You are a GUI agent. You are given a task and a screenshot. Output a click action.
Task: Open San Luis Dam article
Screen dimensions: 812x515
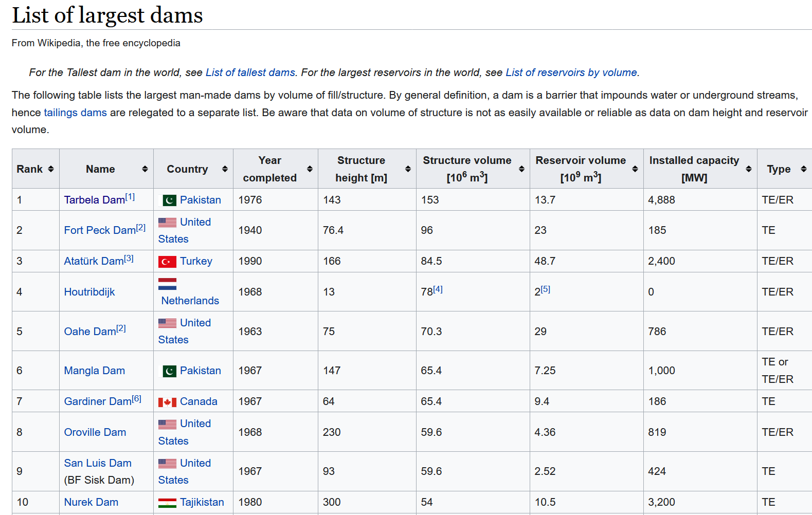pyautogui.click(x=98, y=463)
